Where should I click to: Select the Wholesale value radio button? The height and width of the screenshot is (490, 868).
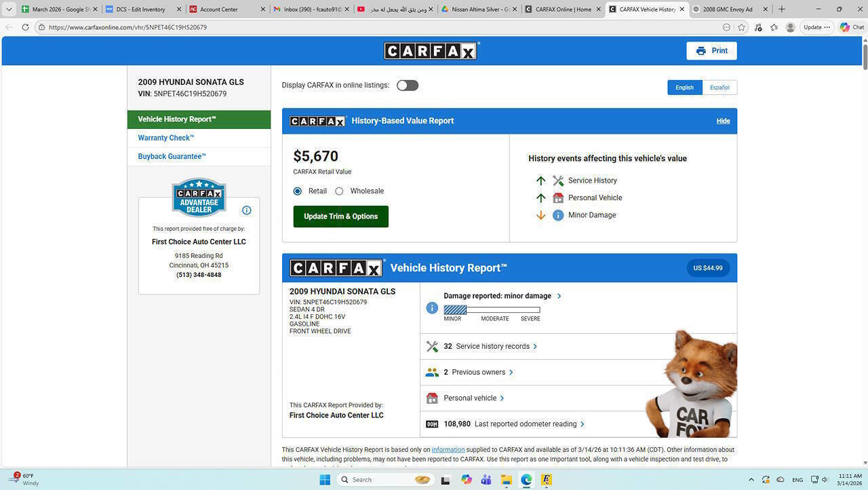point(339,191)
